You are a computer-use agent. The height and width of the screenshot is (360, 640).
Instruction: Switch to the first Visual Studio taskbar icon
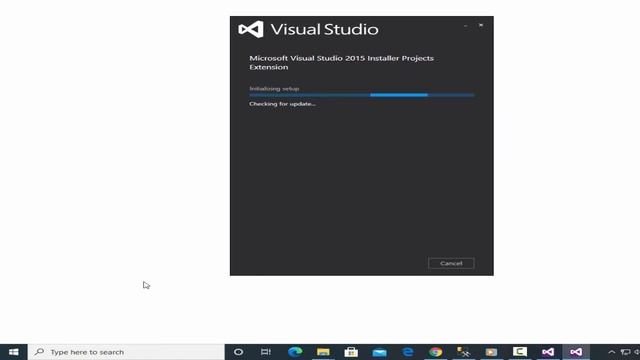pos(548,352)
